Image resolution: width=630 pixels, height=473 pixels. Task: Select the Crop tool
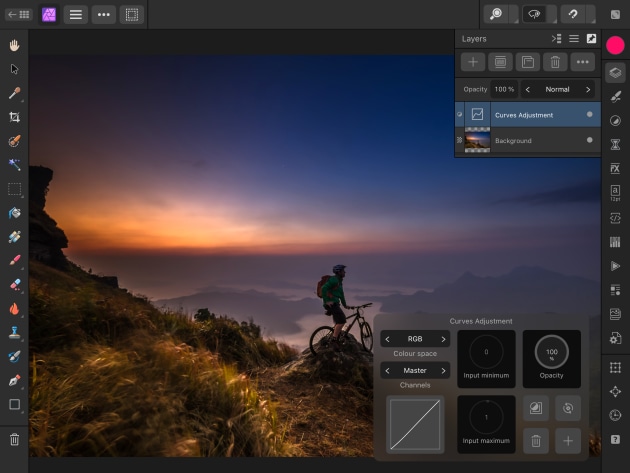[x=14, y=117]
